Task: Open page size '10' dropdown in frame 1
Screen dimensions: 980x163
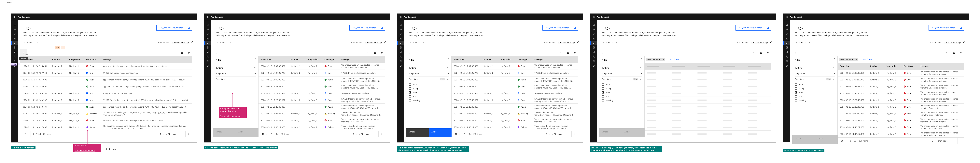Action: pos(26,134)
